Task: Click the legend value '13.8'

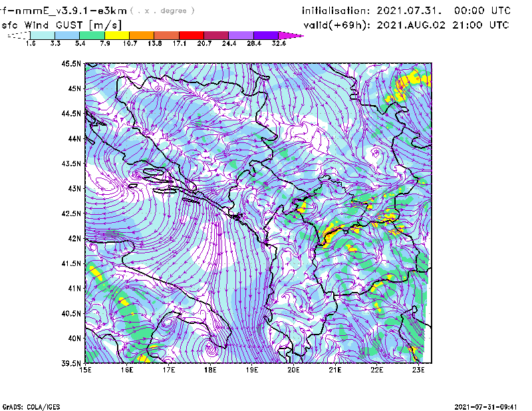Action: point(155,43)
